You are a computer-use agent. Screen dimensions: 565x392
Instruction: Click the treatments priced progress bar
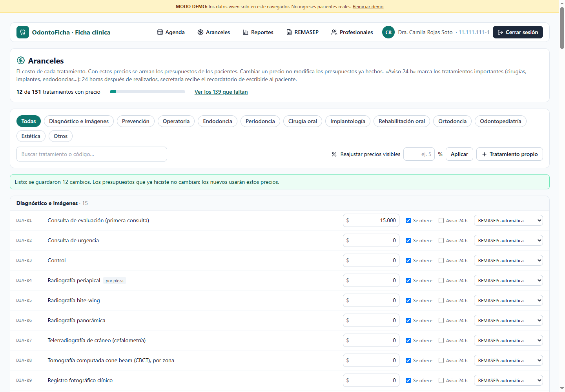point(148,92)
